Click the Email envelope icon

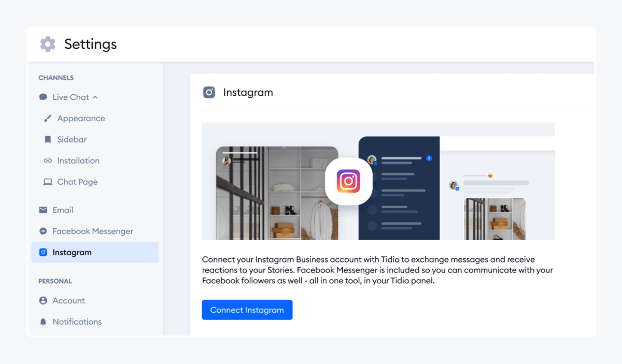pyautogui.click(x=43, y=210)
